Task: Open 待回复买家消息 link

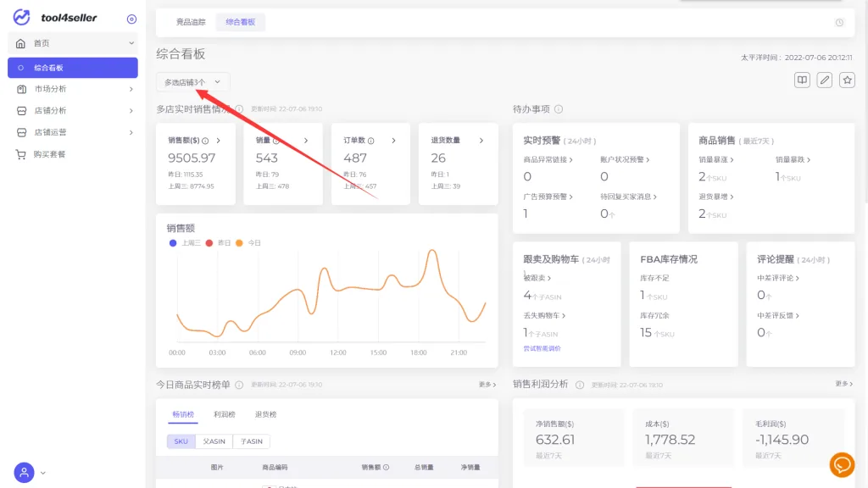Action: click(629, 197)
